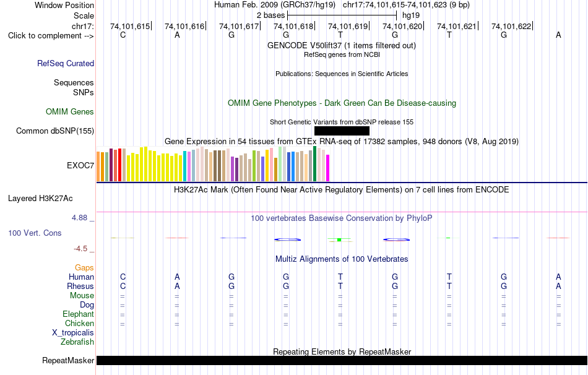Select the Zebrafish species row label
The image size is (588, 375).
77,342
